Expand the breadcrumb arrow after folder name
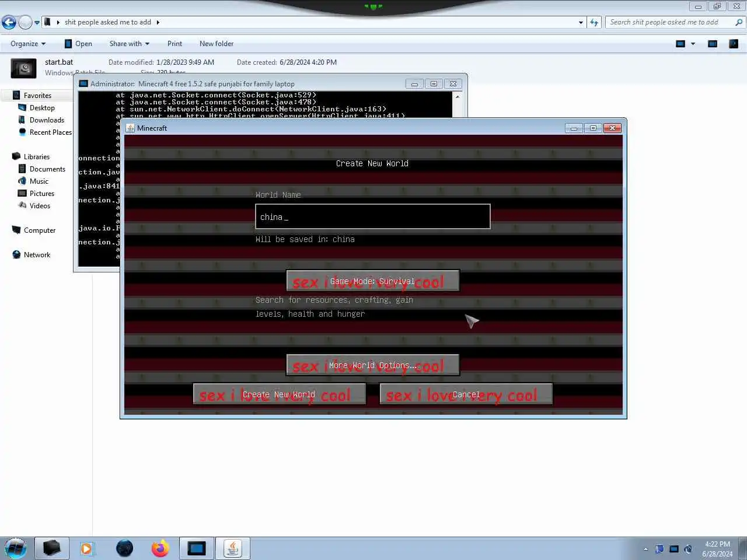Viewport: 747px width, 560px height. point(158,22)
